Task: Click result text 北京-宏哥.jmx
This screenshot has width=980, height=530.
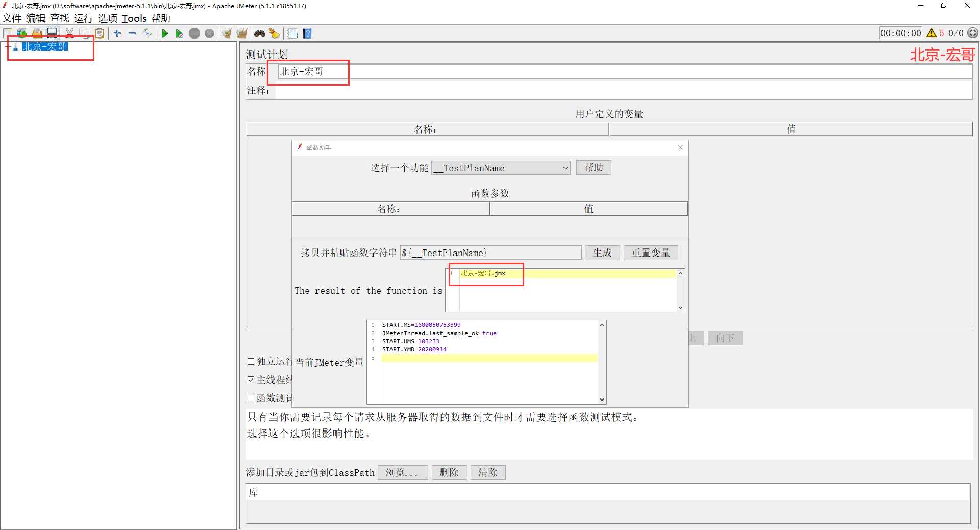Action: [x=483, y=273]
